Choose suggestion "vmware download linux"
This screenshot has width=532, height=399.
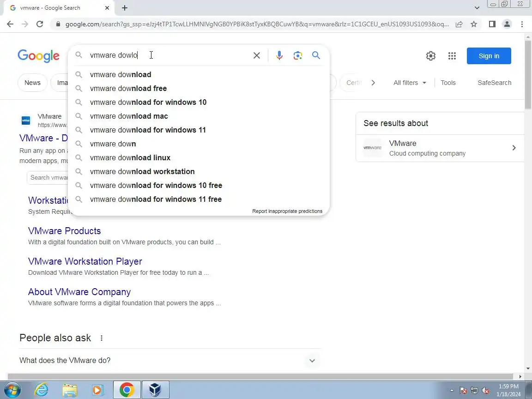point(199,158)
